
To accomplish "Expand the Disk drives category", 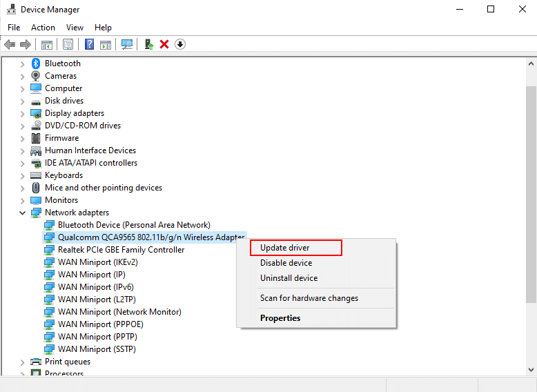I will (22, 101).
